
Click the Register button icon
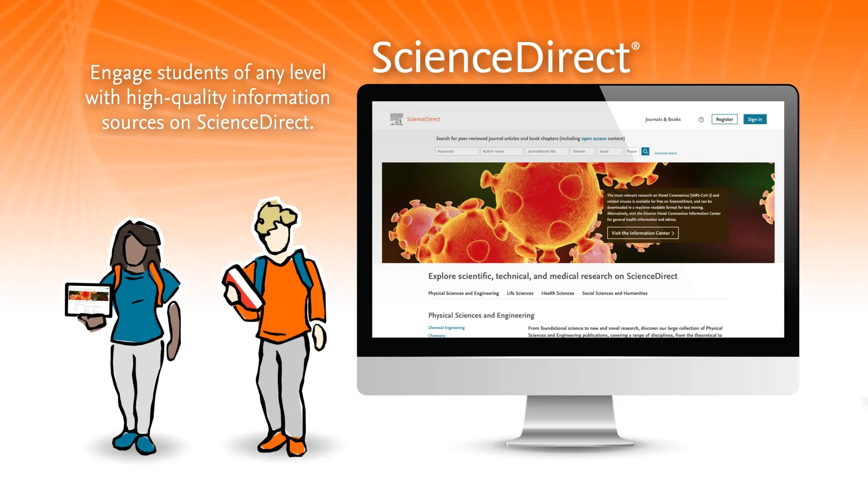click(x=724, y=119)
